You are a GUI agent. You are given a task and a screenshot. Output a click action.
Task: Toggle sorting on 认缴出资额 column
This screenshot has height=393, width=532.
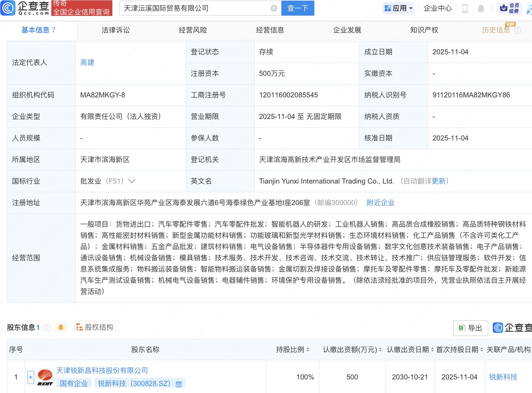pos(380,350)
